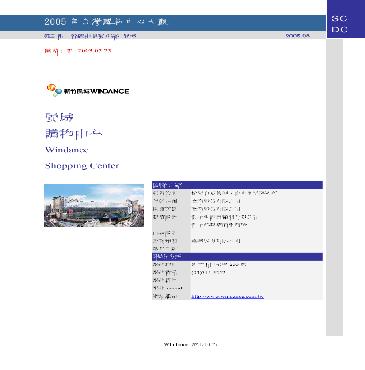The height and width of the screenshot is (370, 365).
Task: Click the gray subheader text below the banner
Action: (x=90, y=36)
